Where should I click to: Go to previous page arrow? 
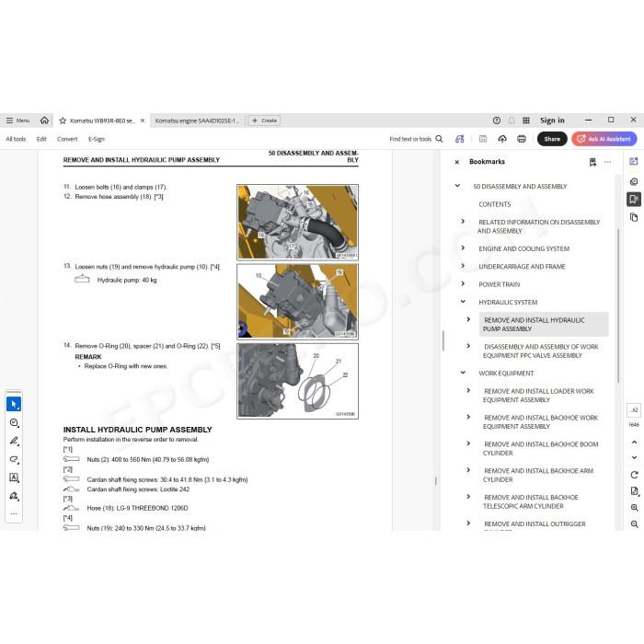click(634, 442)
